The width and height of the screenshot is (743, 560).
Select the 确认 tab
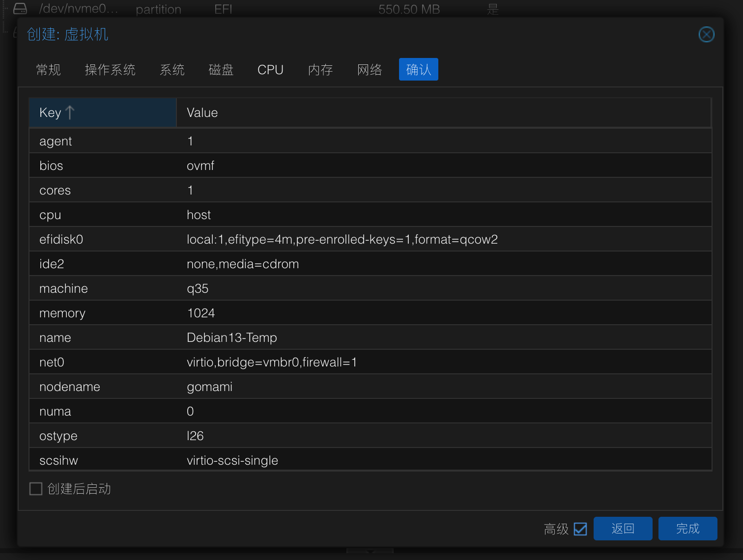point(418,70)
